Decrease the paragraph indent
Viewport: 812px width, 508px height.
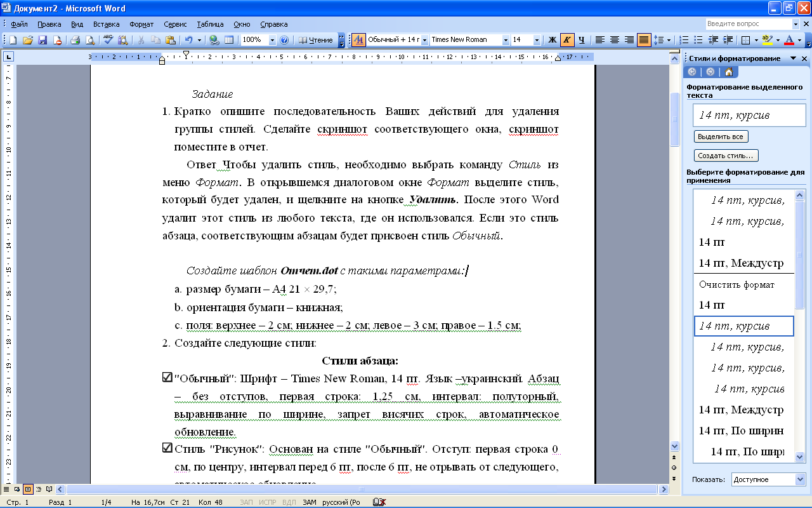pyautogui.click(x=713, y=40)
